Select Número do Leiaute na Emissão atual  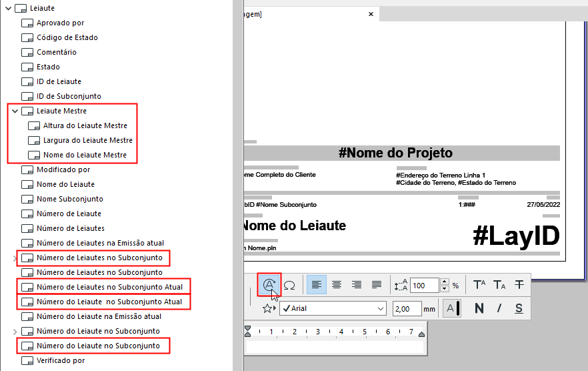click(x=99, y=316)
